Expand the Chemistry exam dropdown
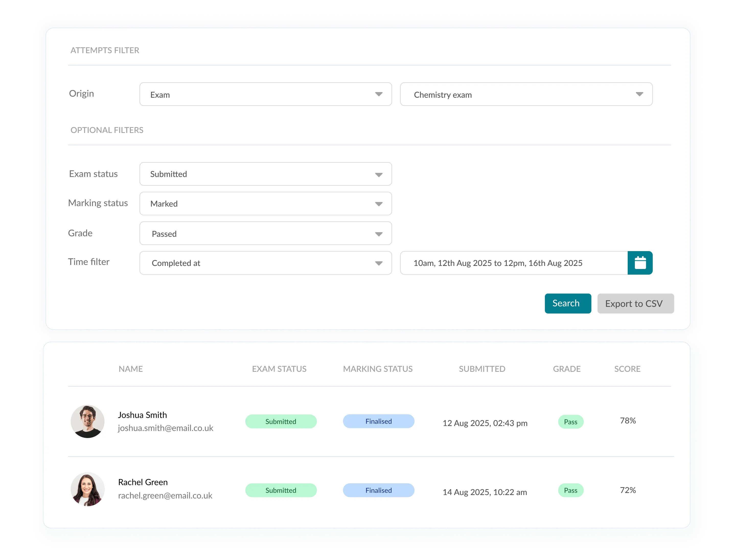This screenshot has width=734, height=560. (x=526, y=94)
